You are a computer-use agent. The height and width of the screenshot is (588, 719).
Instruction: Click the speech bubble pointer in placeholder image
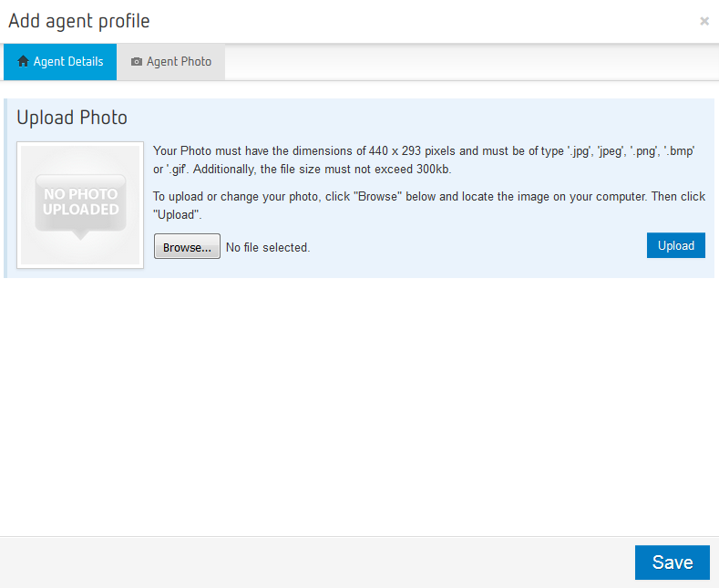coord(81,235)
